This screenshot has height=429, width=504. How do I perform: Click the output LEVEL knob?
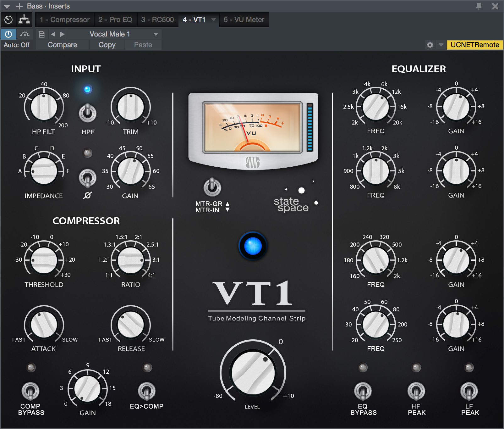coord(253,373)
